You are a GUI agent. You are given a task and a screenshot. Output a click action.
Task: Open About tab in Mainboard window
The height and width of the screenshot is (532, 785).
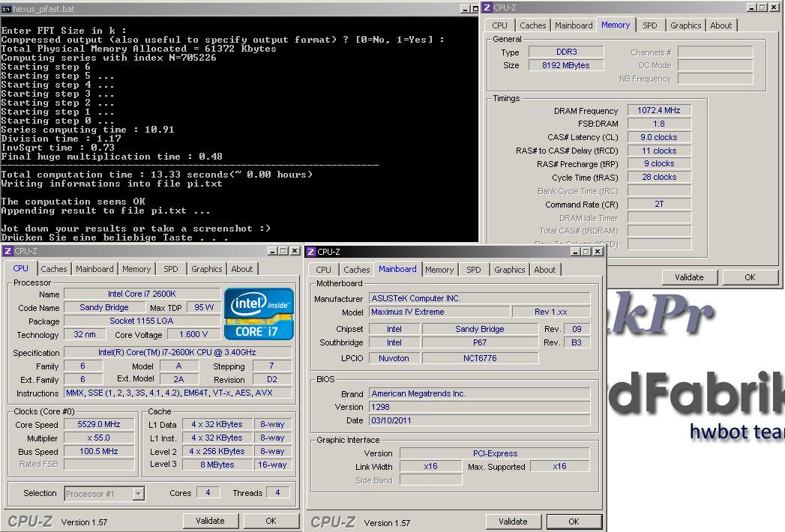tap(544, 269)
